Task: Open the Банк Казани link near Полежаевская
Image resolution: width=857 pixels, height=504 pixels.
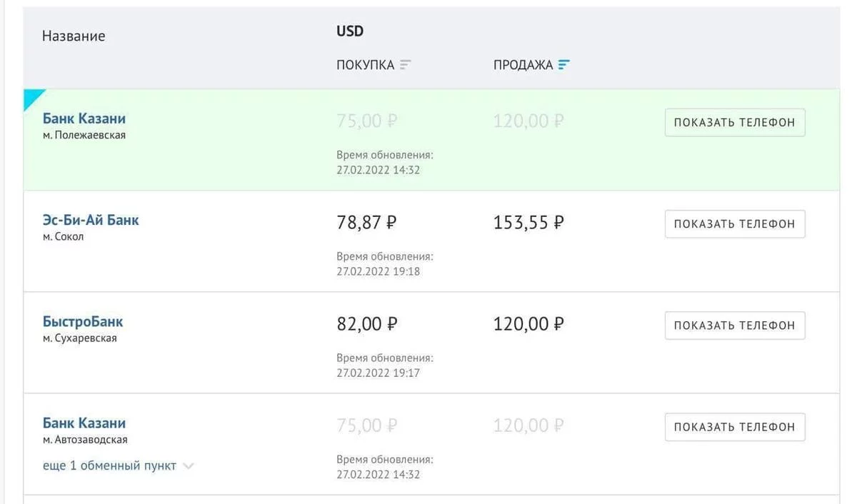Action: (84, 119)
